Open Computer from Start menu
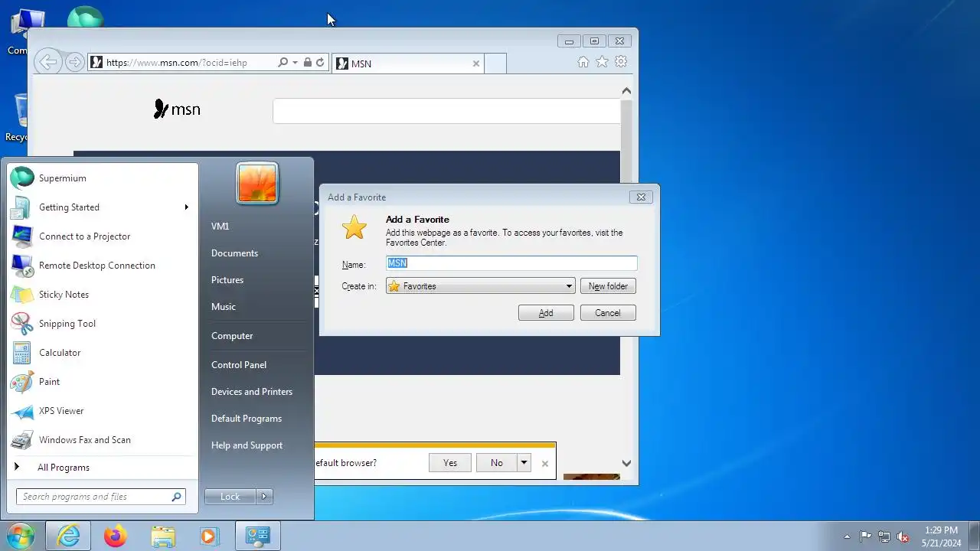Viewport: 980px width, 551px height. tap(232, 336)
